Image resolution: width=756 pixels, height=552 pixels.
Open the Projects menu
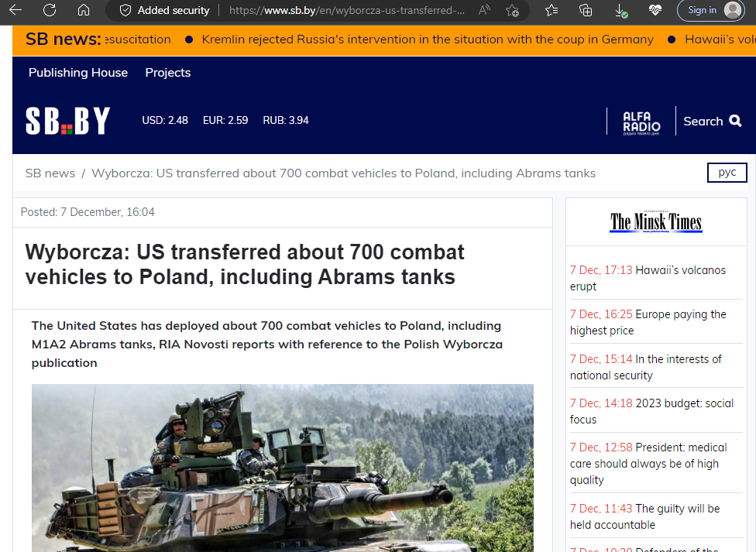click(x=168, y=72)
